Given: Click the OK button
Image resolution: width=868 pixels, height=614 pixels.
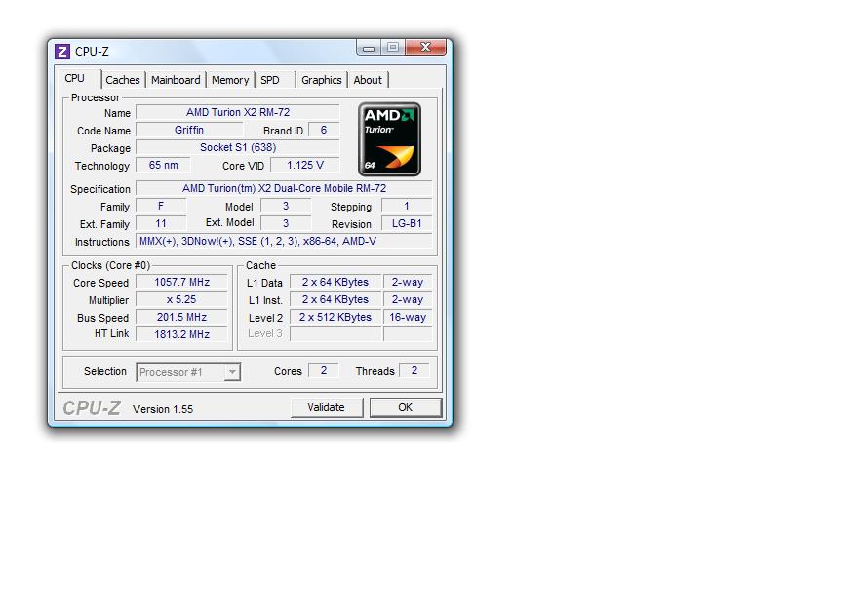Looking at the screenshot, I should pyautogui.click(x=405, y=407).
